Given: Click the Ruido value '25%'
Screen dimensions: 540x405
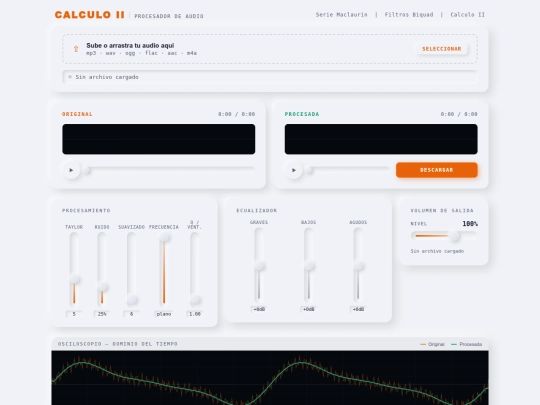Looking at the screenshot, I should (102, 314).
